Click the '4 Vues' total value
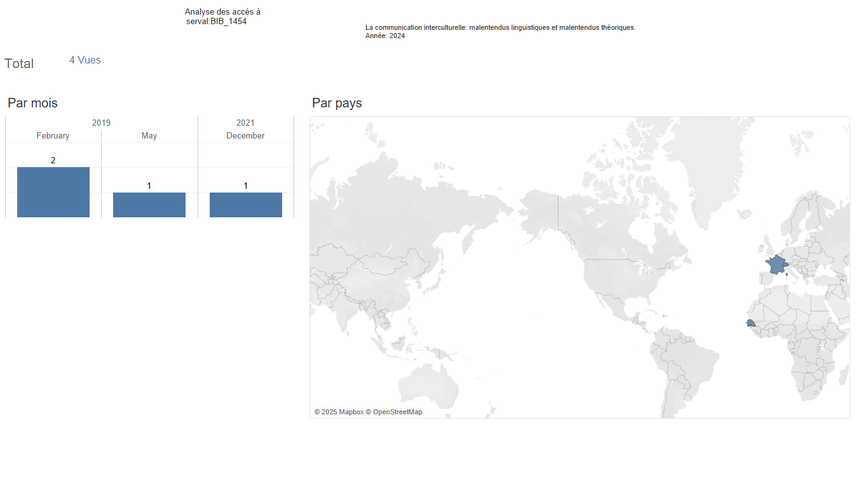The image size is (868, 488). (85, 60)
